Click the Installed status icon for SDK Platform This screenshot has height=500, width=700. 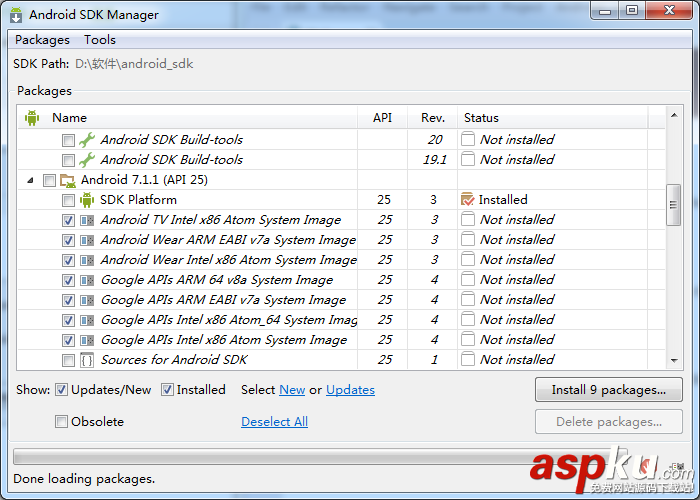click(x=467, y=200)
